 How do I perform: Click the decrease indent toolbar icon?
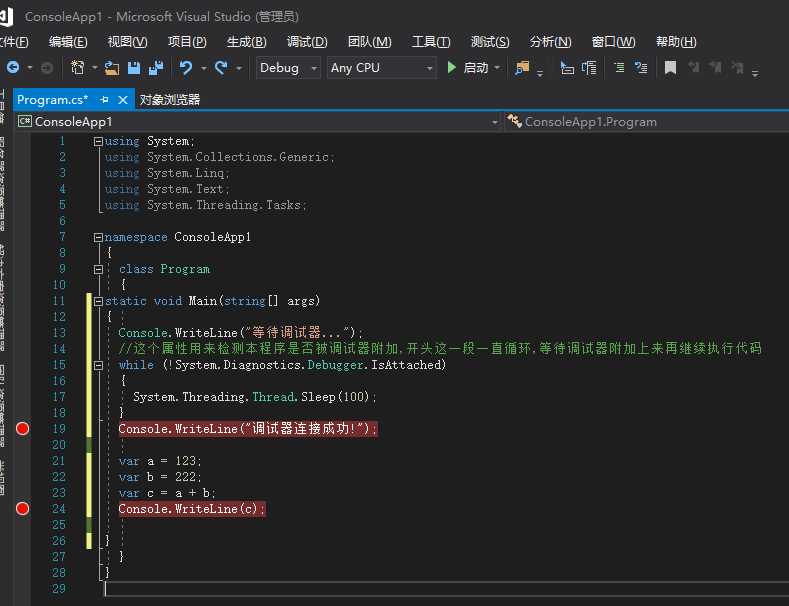pyautogui.click(x=567, y=67)
